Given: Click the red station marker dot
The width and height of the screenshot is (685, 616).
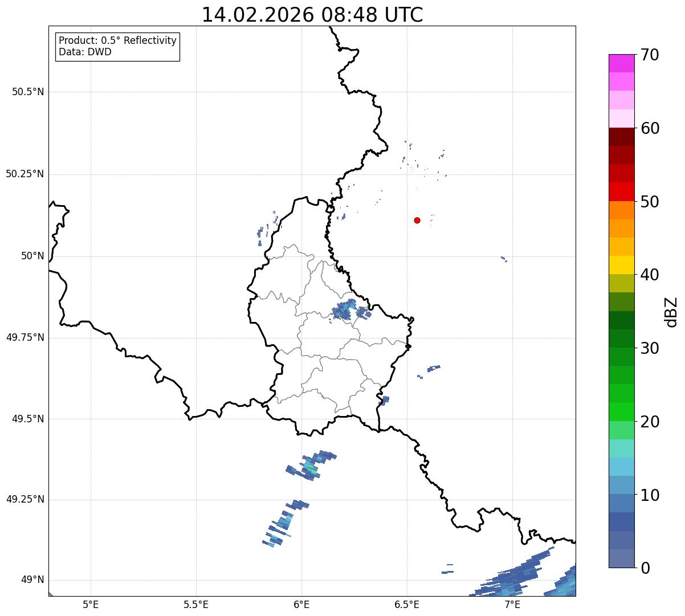Looking at the screenshot, I should [417, 220].
